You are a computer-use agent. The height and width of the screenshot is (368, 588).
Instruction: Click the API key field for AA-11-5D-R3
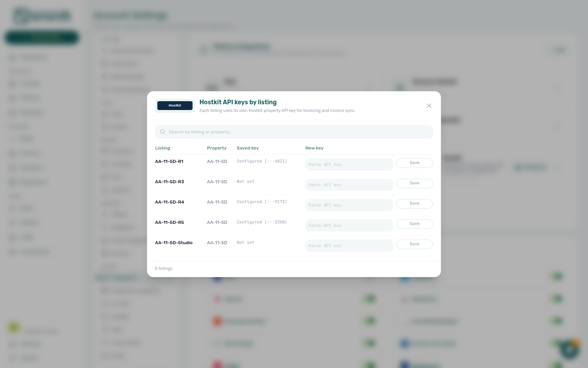[349, 185]
